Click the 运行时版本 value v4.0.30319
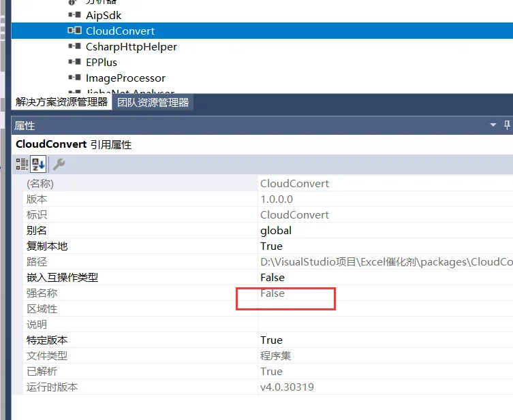Screen dimensions: 513x420 pyautogui.click(x=287, y=387)
